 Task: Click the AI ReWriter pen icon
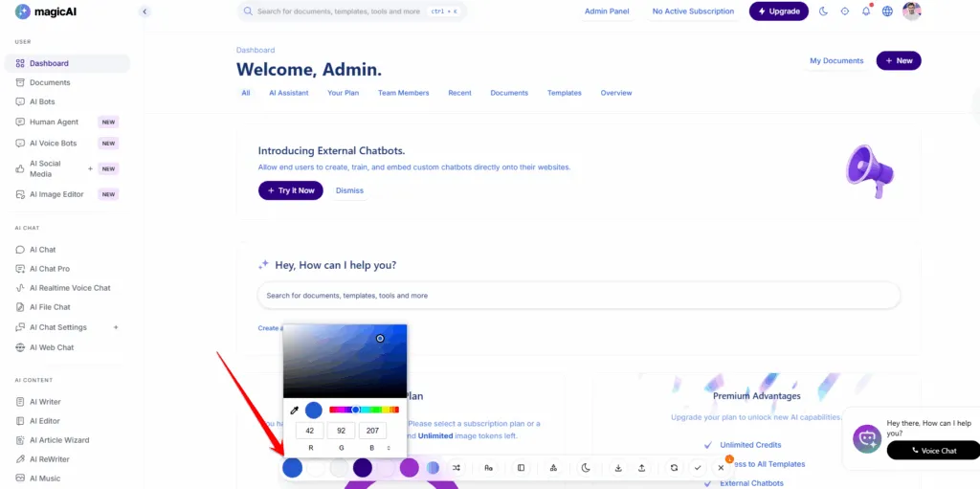click(x=20, y=459)
